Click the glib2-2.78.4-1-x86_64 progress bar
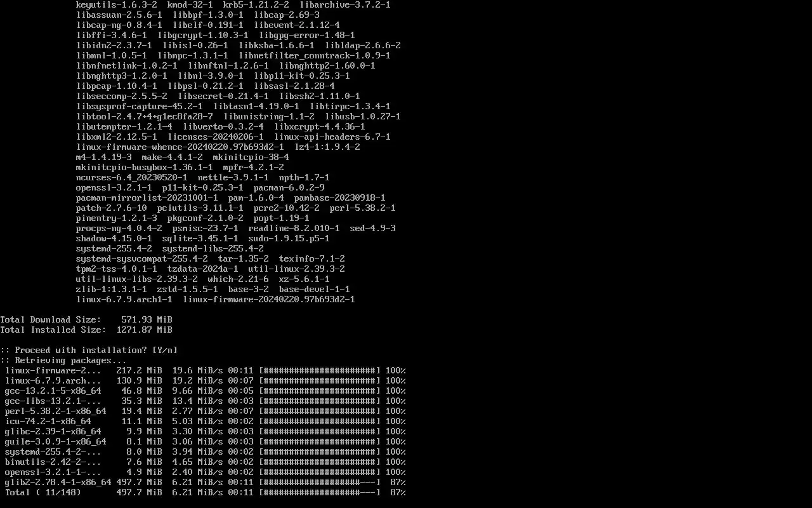Screen dimensions: 812x508 320,482
